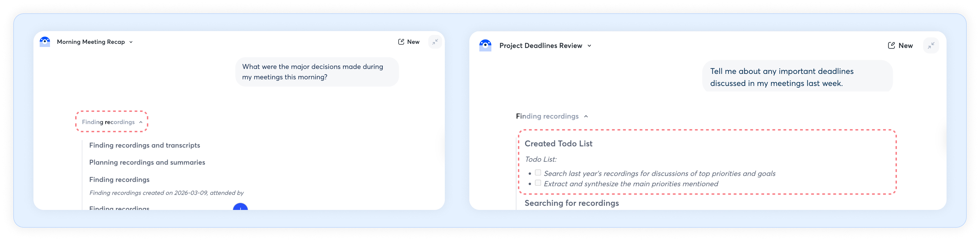The width and height of the screenshot is (980, 241).
Task: Click the collapse arrows icon in Morning Meeting Recap panel
Action: click(435, 42)
